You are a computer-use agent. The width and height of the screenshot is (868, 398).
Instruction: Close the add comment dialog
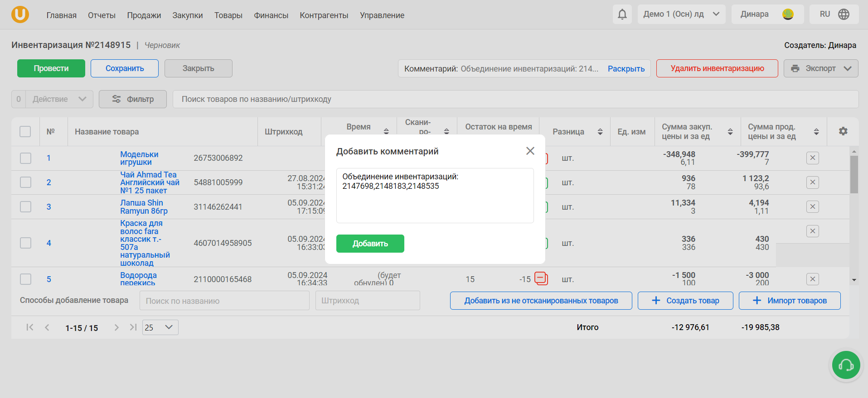530,151
